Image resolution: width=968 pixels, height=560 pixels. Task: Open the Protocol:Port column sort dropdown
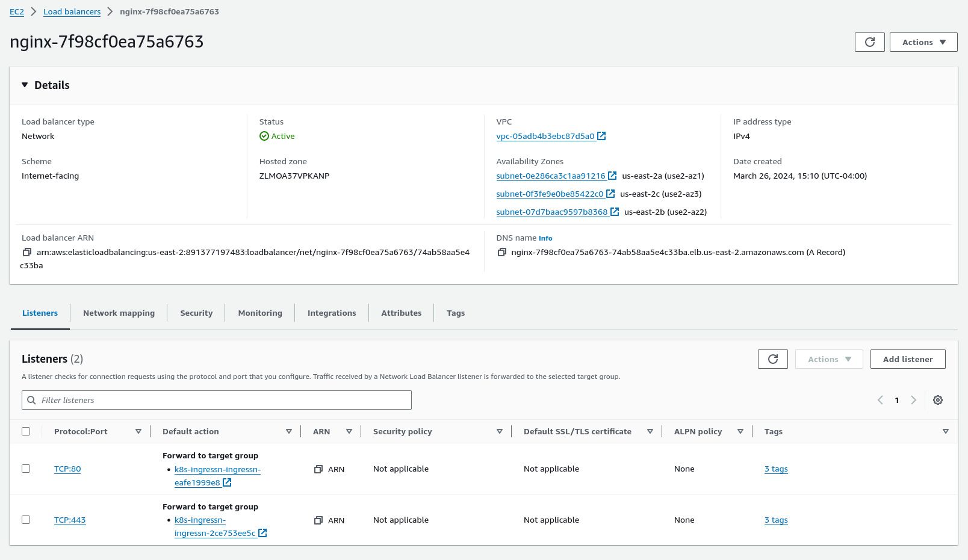[138, 431]
